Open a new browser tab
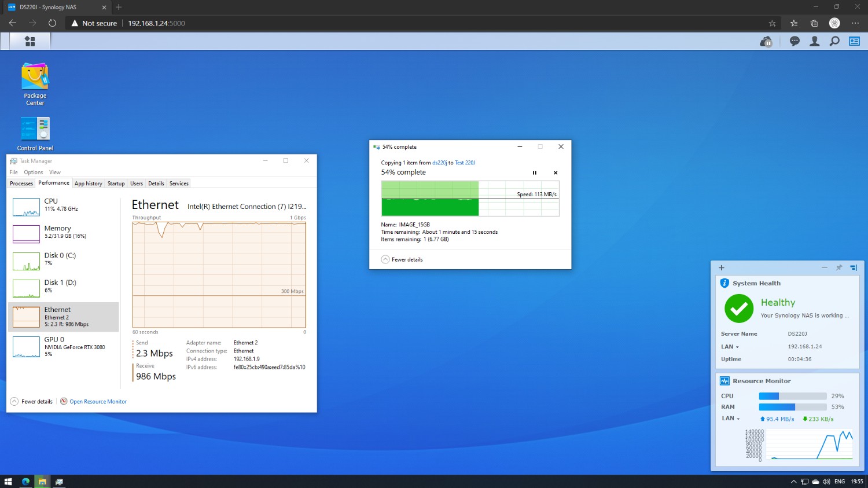 coord(119,7)
